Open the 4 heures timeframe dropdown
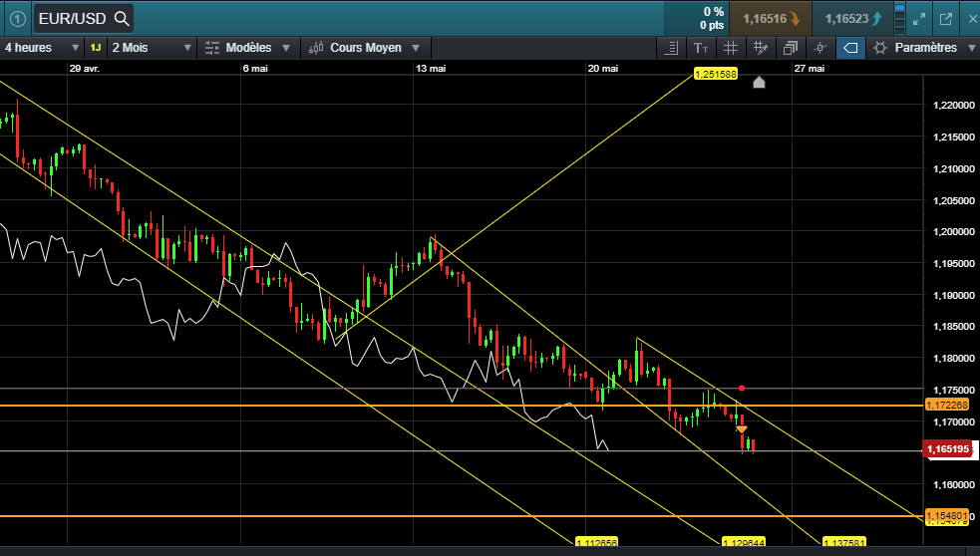This screenshot has height=556, width=980. pyautogui.click(x=42, y=48)
